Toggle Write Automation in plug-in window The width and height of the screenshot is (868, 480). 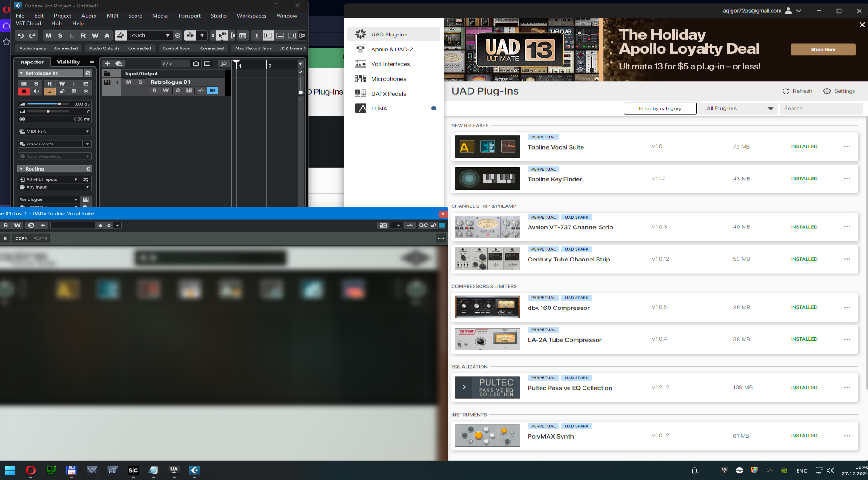tap(18, 226)
